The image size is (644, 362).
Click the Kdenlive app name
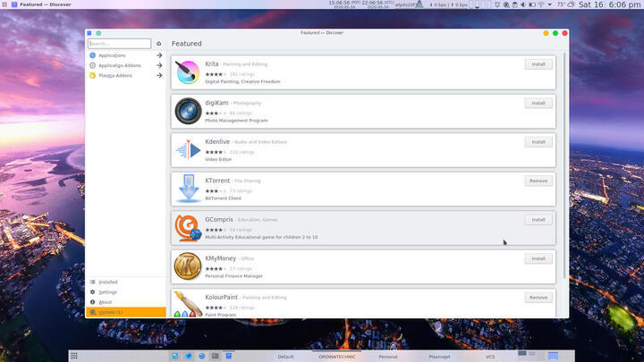(x=217, y=141)
